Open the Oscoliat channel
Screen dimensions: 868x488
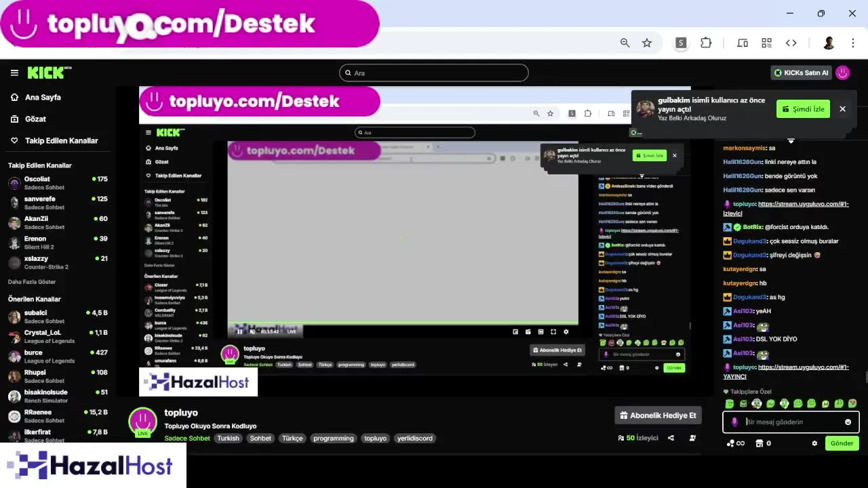point(58,183)
